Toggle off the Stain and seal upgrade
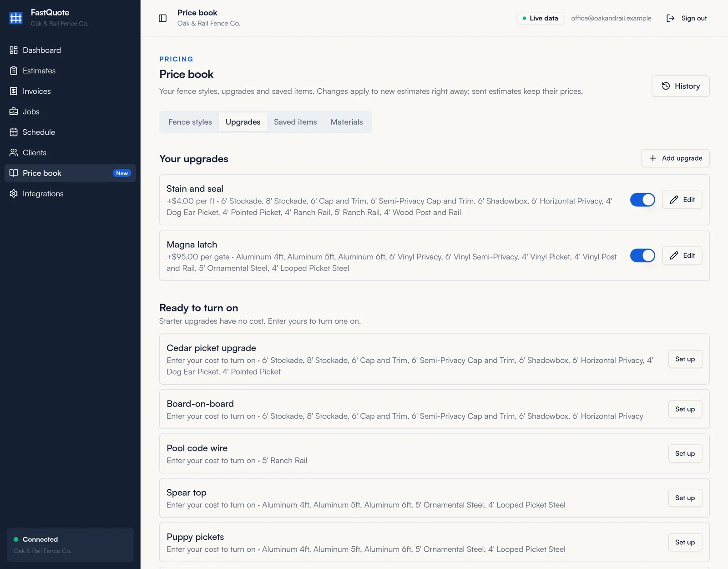This screenshot has width=728, height=569. (642, 200)
